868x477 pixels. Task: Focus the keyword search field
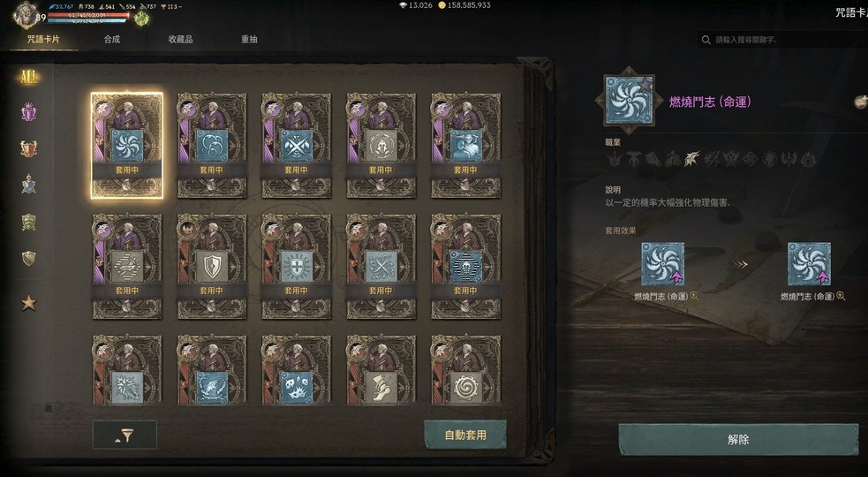(x=781, y=40)
